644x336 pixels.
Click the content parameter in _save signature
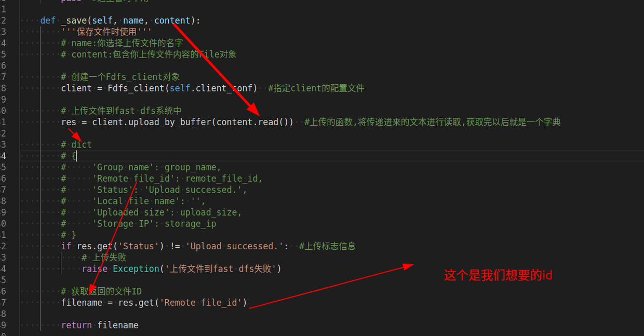[172, 21]
